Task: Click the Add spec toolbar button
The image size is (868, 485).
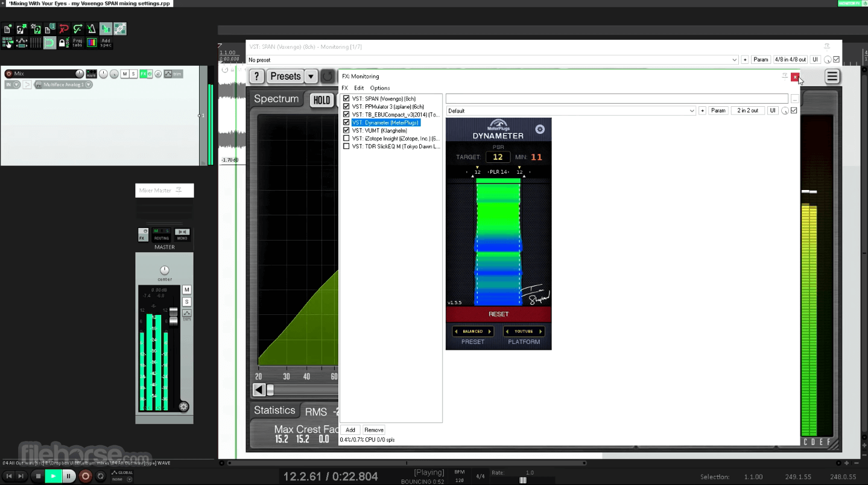Action: [106, 43]
